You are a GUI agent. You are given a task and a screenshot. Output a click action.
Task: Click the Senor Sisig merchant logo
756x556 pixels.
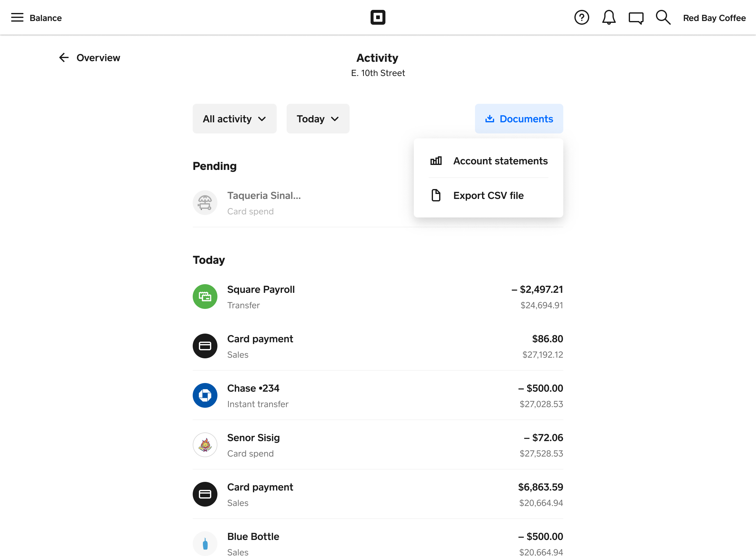coord(205,445)
